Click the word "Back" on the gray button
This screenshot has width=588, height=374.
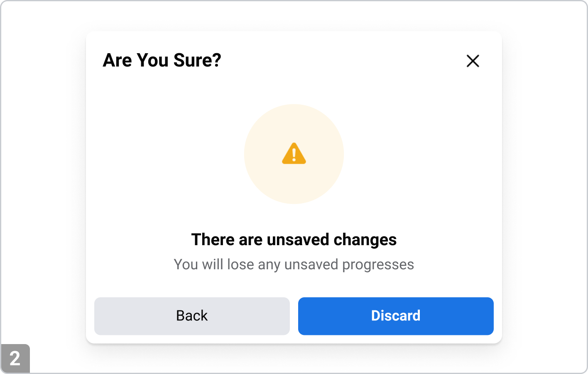pos(192,316)
